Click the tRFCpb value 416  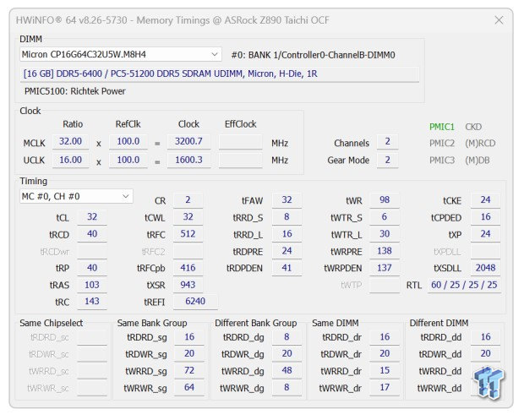point(188,268)
